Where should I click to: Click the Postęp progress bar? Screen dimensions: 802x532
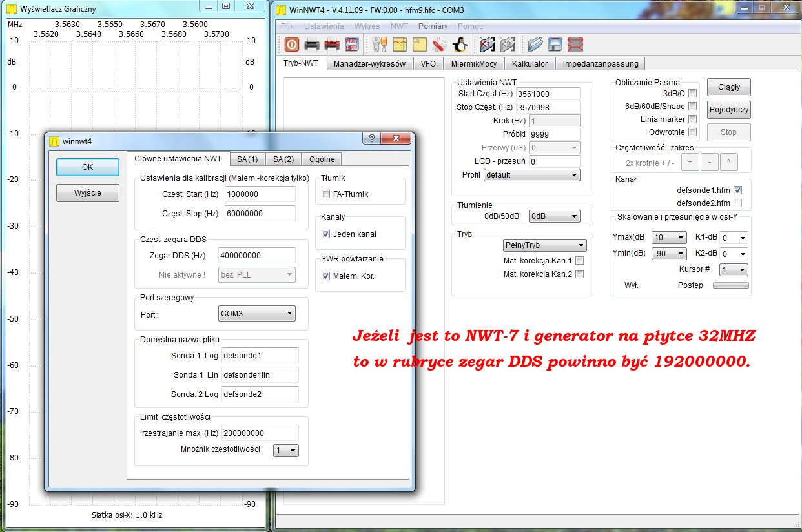click(730, 285)
